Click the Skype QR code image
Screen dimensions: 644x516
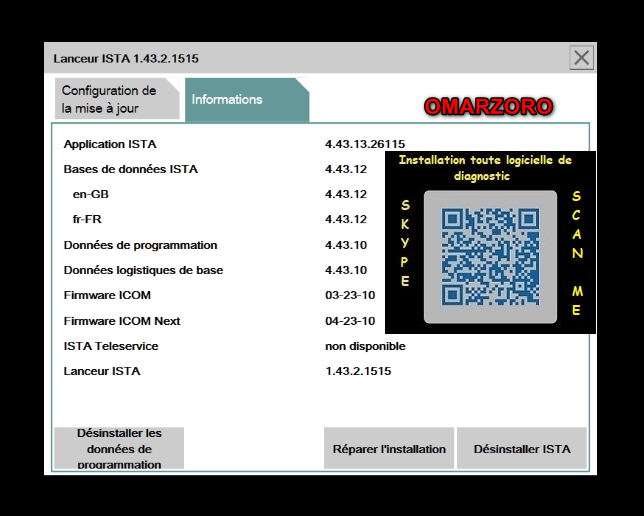(490, 257)
